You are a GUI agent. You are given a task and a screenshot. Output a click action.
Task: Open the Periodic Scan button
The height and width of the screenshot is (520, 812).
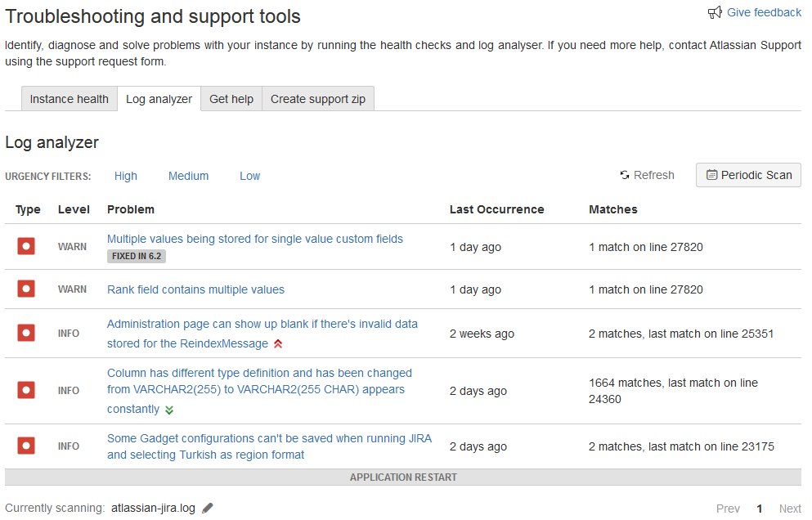(x=748, y=175)
